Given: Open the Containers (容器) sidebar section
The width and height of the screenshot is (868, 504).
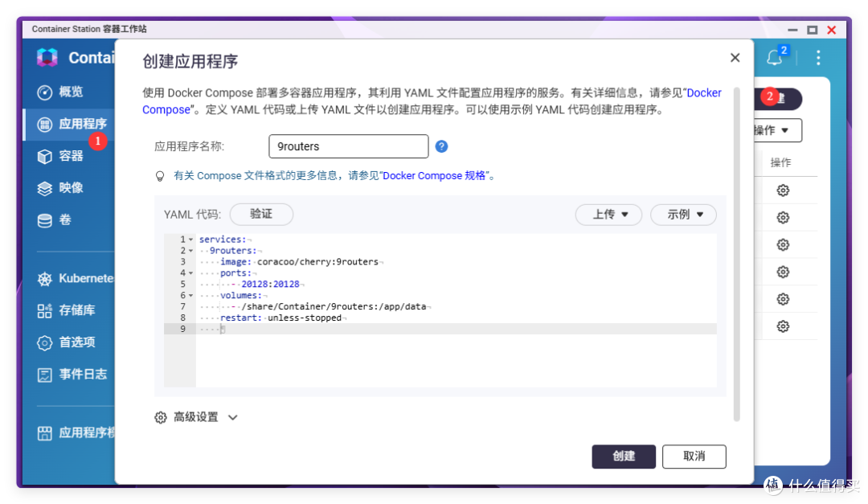Looking at the screenshot, I should 70,156.
